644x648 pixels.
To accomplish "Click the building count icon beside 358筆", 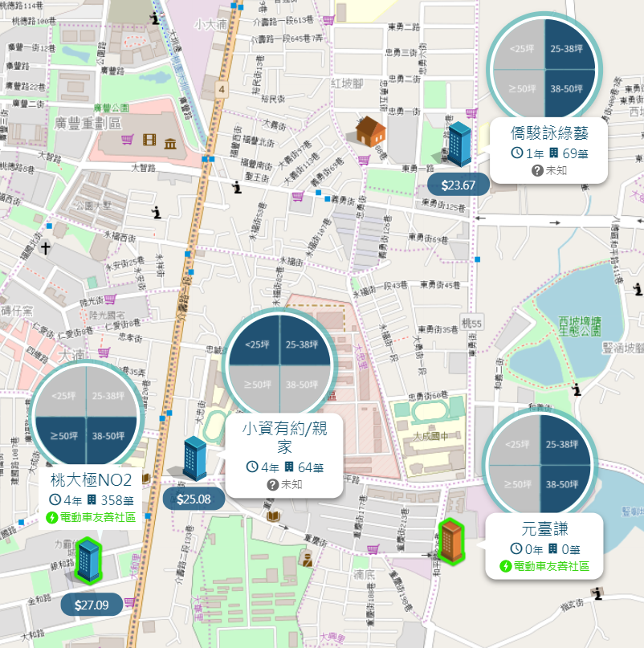I will coord(92,499).
